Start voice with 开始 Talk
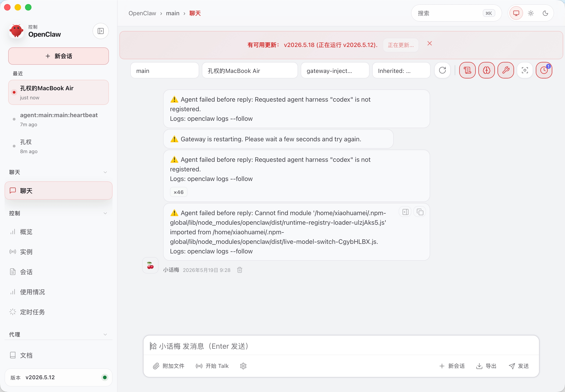The height and width of the screenshot is (392, 565). 212,366
